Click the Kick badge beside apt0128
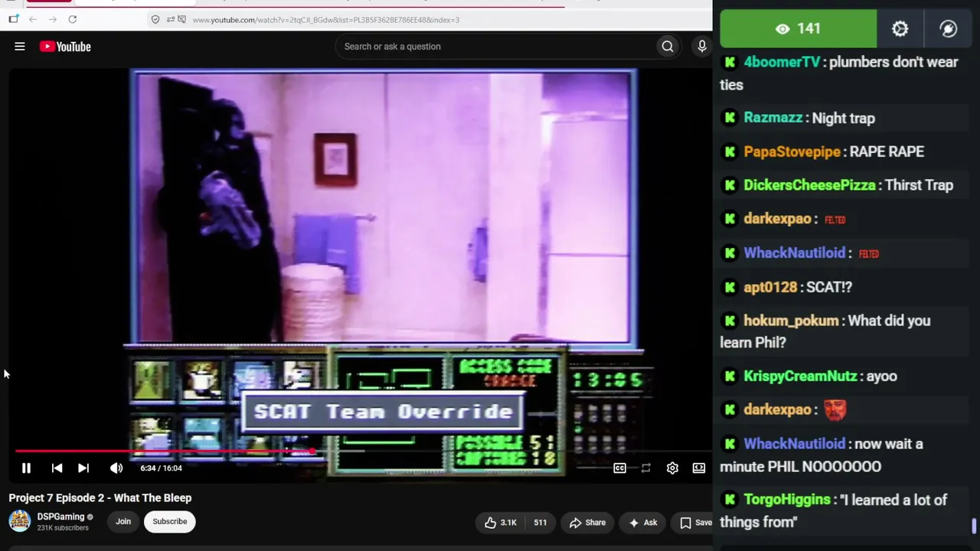The image size is (980, 551). pyautogui.click(x=730, y=287)
